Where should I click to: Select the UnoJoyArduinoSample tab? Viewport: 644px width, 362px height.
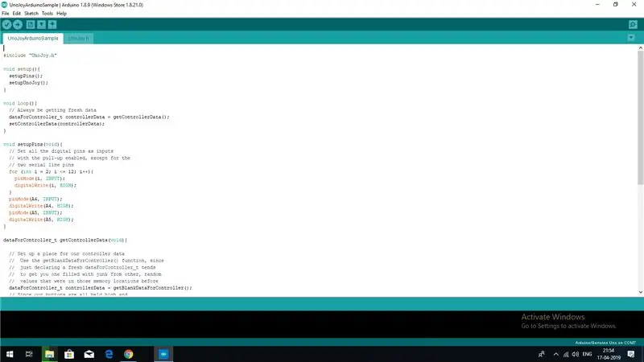point(33,38)
